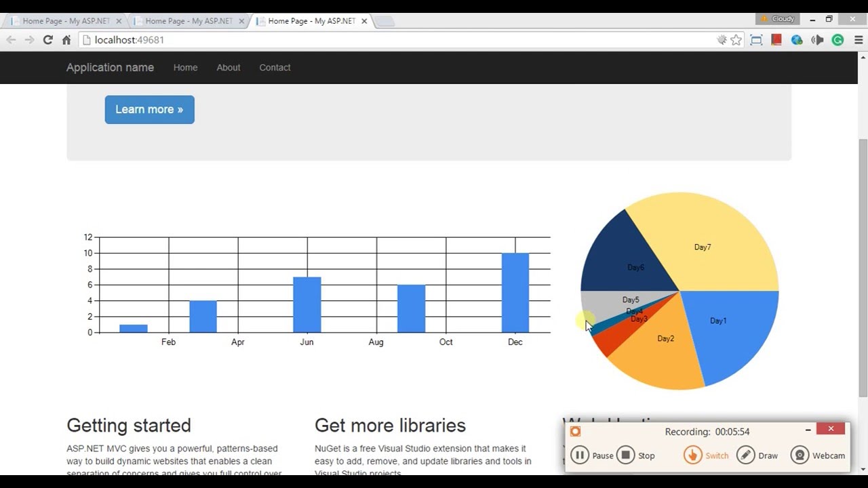Reload the page with the refresh icon

[x=47, y=40]
